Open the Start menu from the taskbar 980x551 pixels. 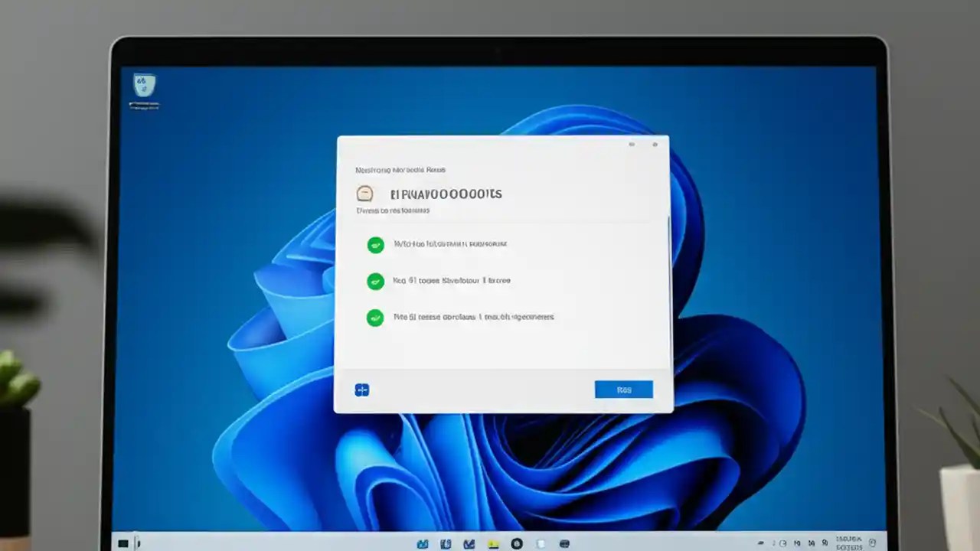(x=123, y=543)
